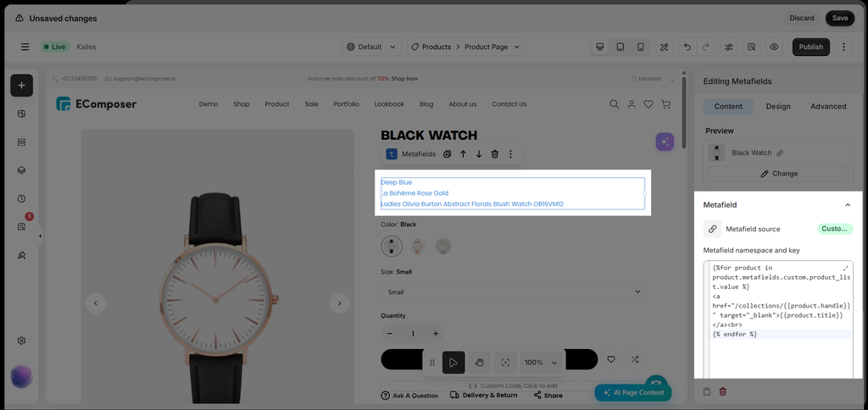Select the third gray watch color swatch
This screenshot has height=410, width=868.
(x=442, y=247)
